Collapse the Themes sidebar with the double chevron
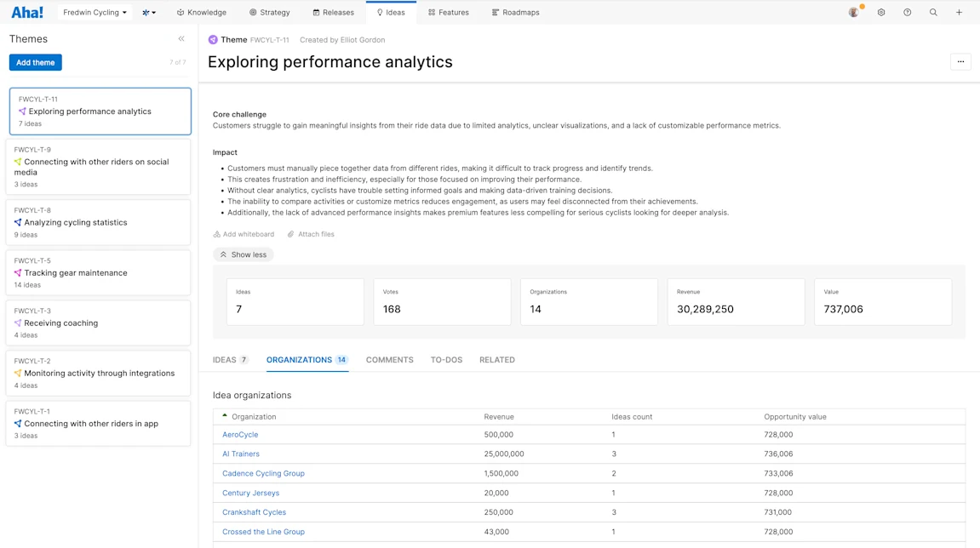 pyautogui.click(x=181, y=39)
